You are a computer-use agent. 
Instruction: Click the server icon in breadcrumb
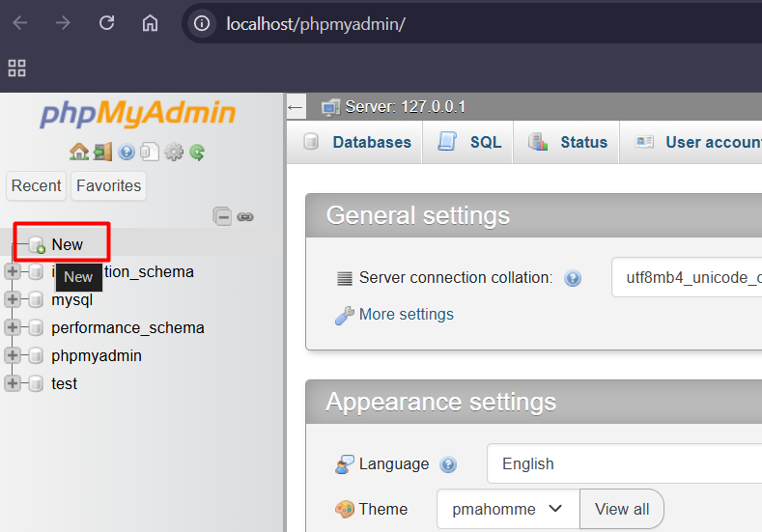tap(331, 107)
